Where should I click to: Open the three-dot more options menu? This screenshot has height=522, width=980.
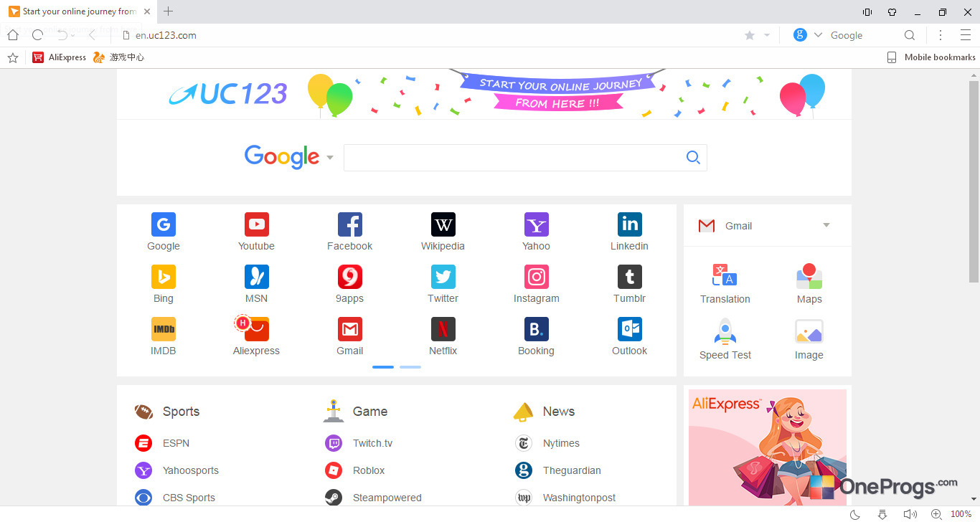(941, 35)
